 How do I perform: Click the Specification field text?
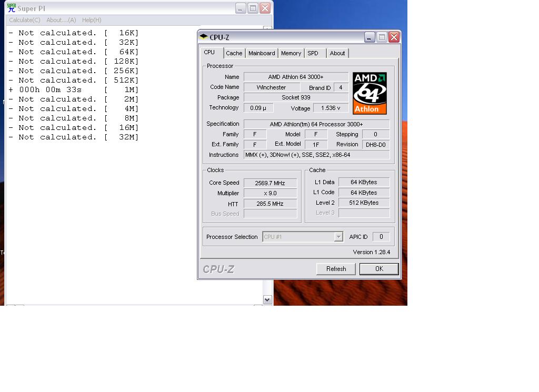316,124
